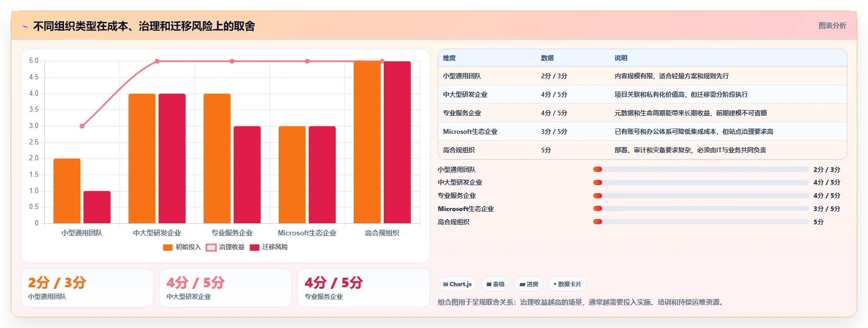Click the red 迁移风险 bar for 小型通用团队
The height and width of the screenshot is (328, 868).
click(x=97, y=207)
